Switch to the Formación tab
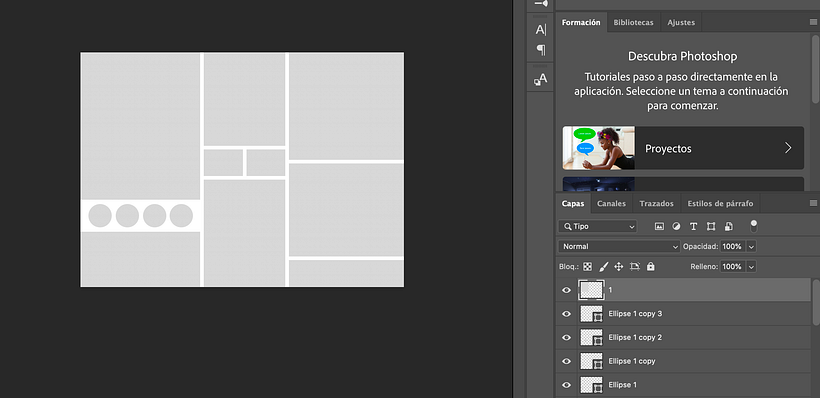 (581, 22)
